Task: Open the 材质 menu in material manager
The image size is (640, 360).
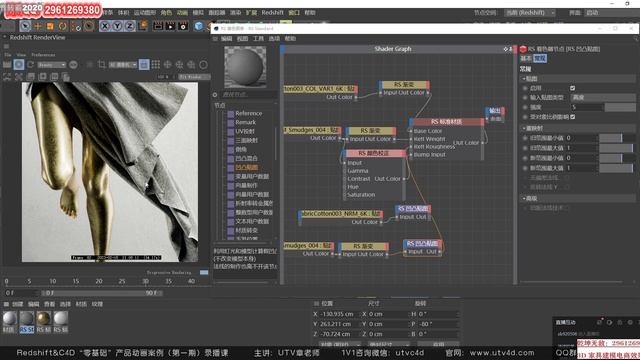Action: point(81,304)
